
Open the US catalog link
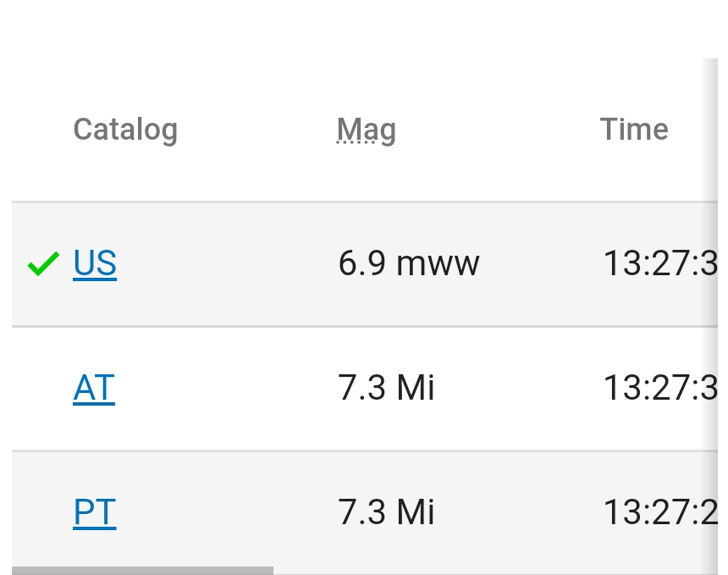pos(95,263)
